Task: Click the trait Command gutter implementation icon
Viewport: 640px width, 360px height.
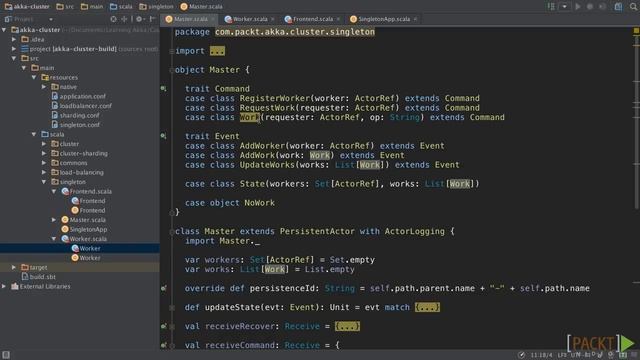Action: pos(164,89)
